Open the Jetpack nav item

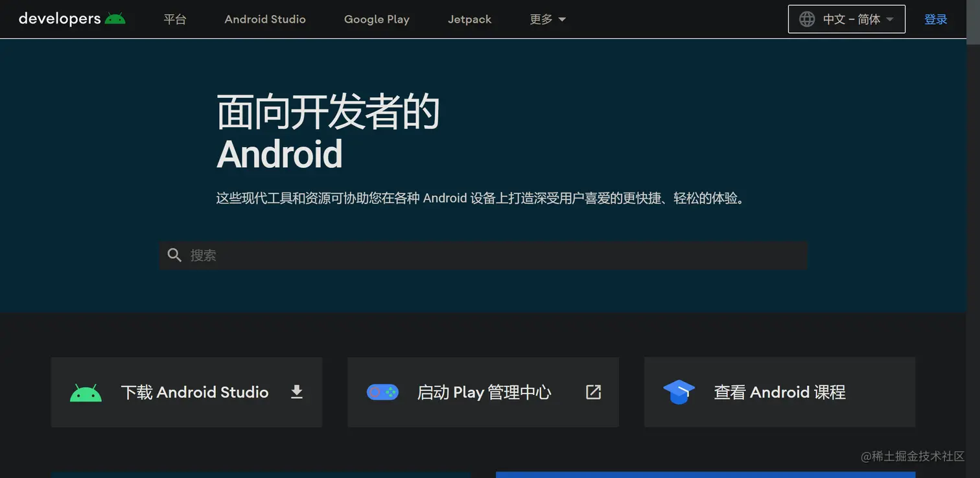click(x=469, y=19)
